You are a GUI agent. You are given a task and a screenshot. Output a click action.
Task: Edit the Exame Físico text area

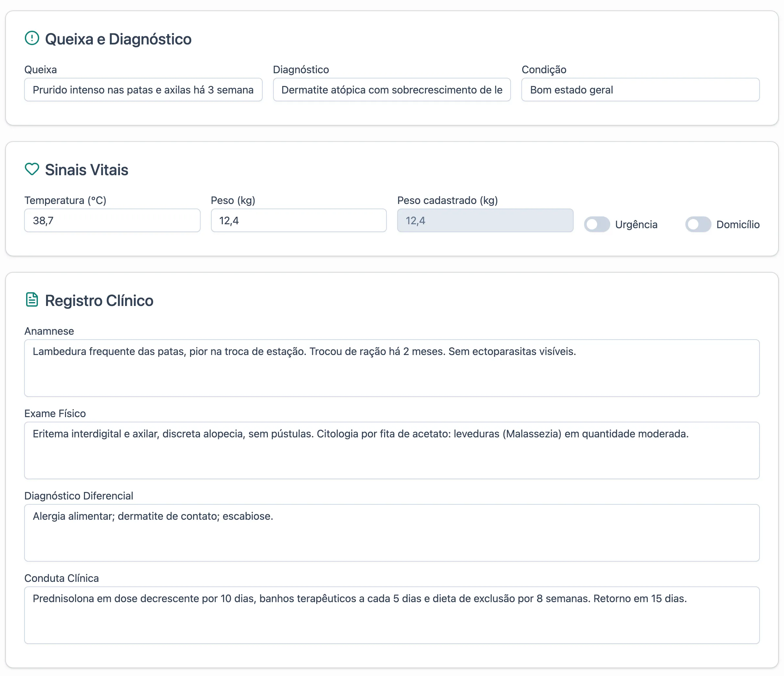click(392, 450)
